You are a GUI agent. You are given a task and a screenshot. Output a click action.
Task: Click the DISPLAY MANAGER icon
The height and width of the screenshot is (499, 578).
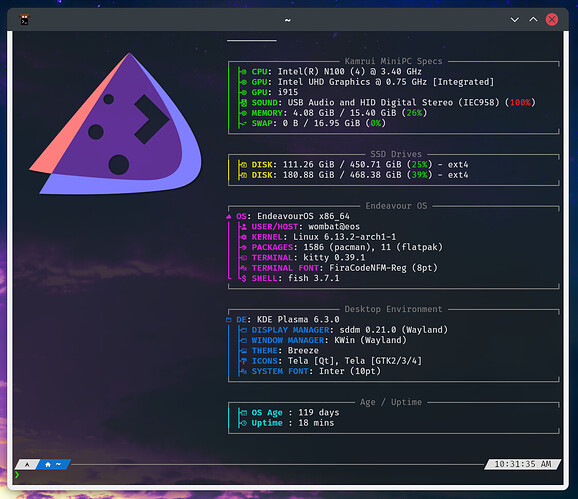coord(244,330)
